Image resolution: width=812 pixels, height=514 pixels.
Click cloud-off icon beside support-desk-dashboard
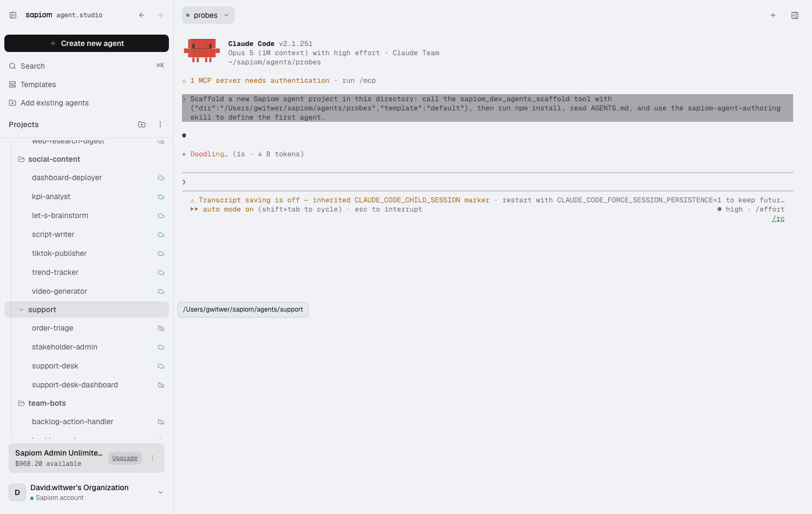pos(161,385)
